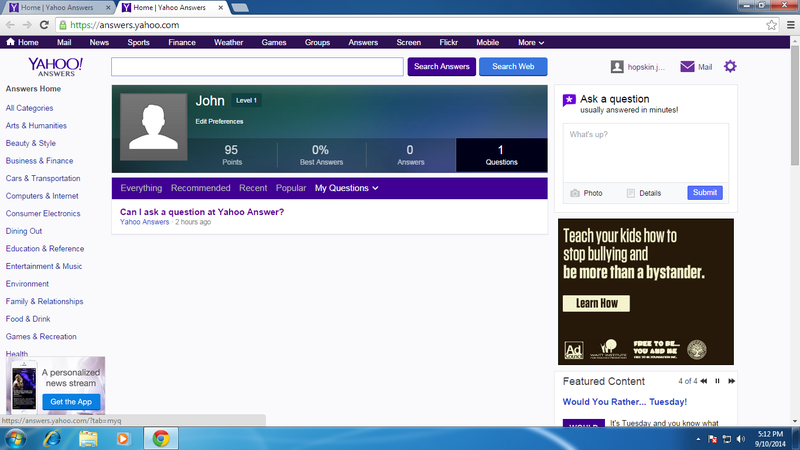The image size is (800, 450).
Task: Open the Action Center flag tray icon
Action: tap(713, 439)
